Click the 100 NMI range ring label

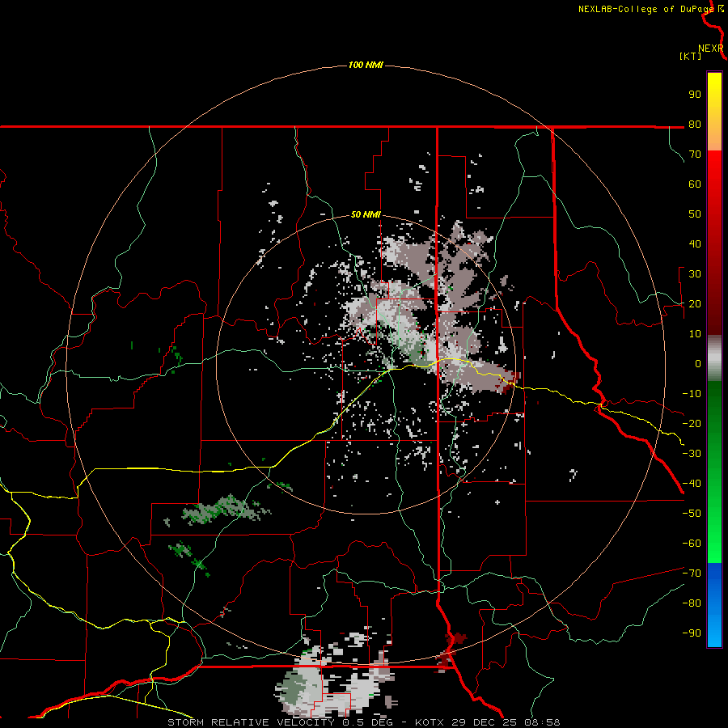366,65
